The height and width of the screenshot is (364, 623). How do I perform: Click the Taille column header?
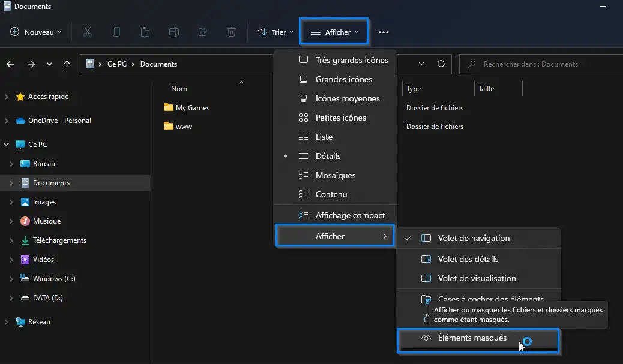(x=486, y=89)
